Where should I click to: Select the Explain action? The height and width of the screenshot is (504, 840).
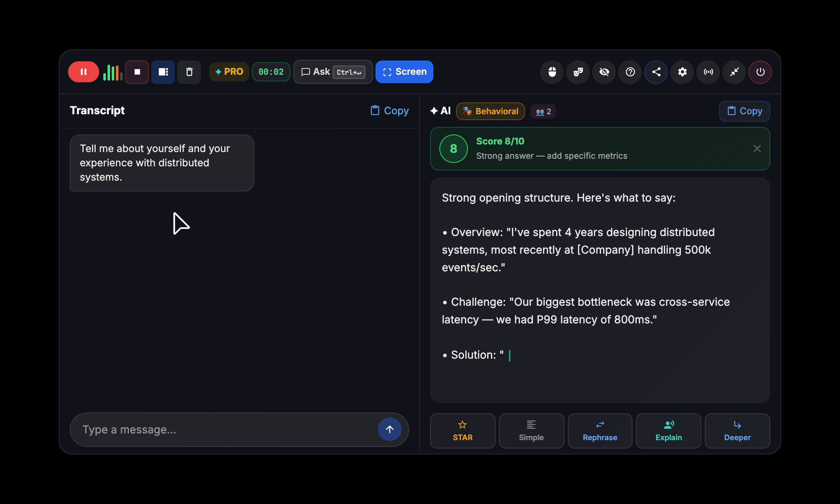pyautogui.click(x=669, y=431)
